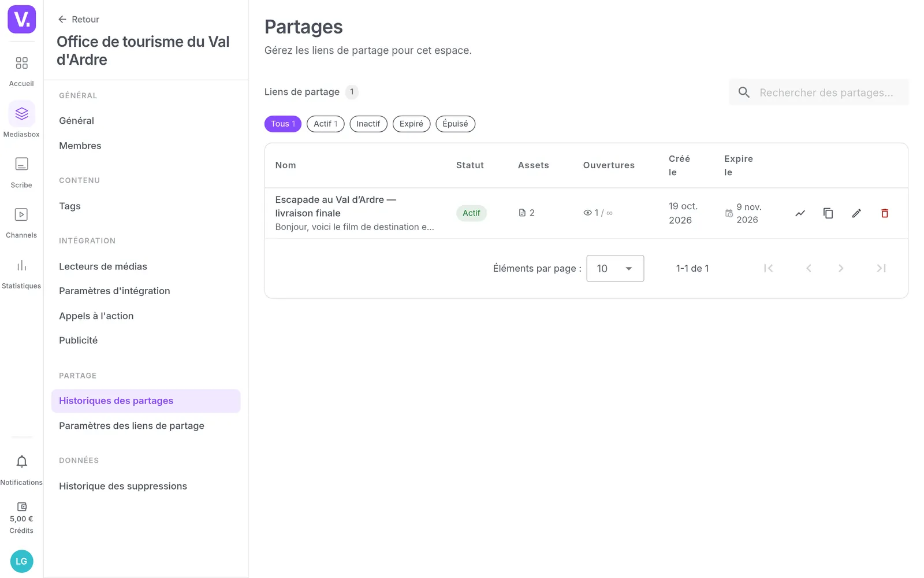The height and width of the screenshot is (578, 924).
Task: Open Statistiques in the sidebar
Action: pyautogui.click(x=21, y=274)
